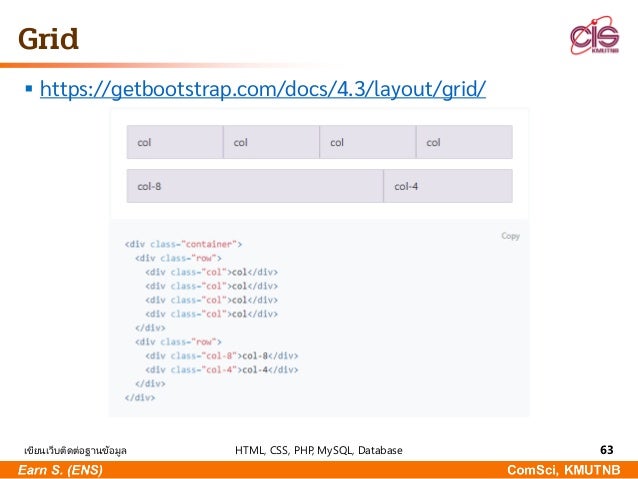638x479 pixels.
Task: Click the blue bullet before the URL
Action: pyautogui.click(x=28, y=88)
